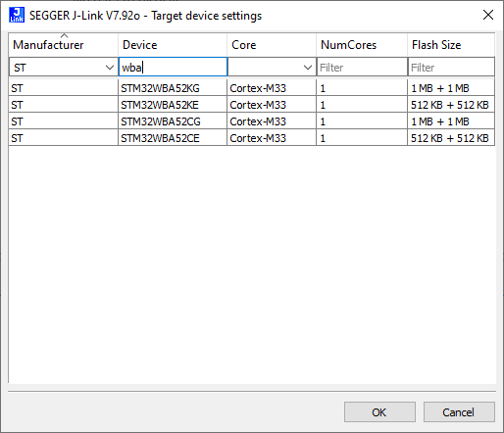Confirm selection with the OK button
Screen dimensions: 504x433
[x=379, y=412]
